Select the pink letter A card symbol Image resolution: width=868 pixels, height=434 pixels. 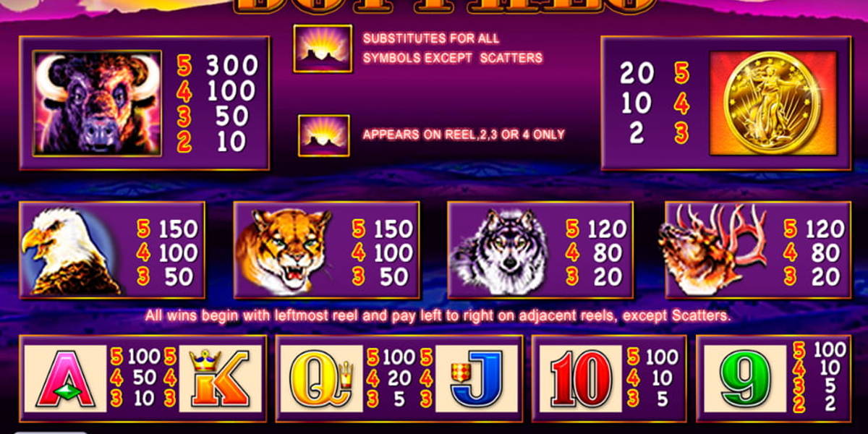click(x=66, y=379)
